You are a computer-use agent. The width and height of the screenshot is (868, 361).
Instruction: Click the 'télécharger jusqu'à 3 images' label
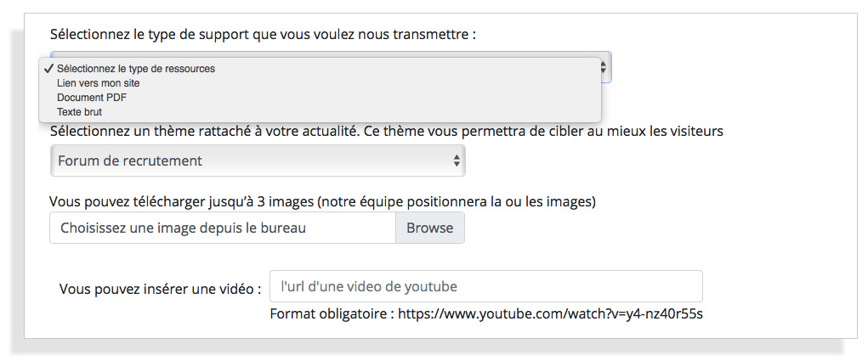pos(323,202)
